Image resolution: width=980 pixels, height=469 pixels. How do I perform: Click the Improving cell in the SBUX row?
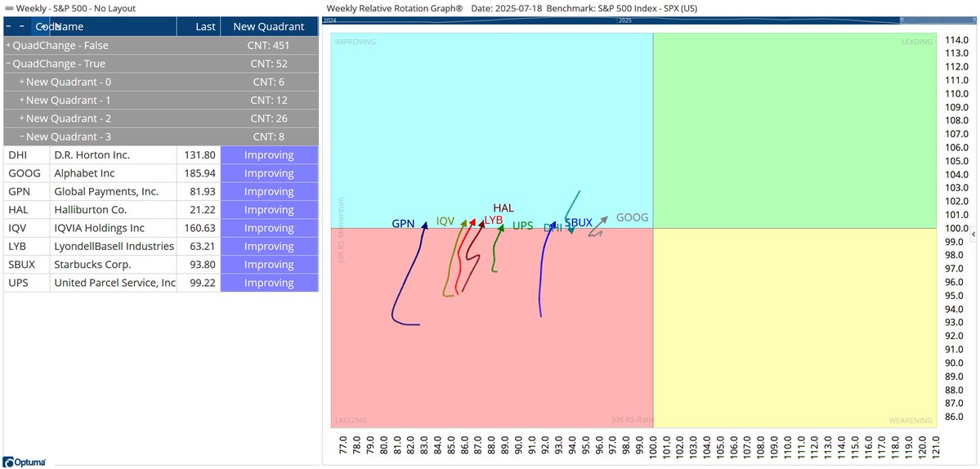pyautogui.click(x=270, y=264)
